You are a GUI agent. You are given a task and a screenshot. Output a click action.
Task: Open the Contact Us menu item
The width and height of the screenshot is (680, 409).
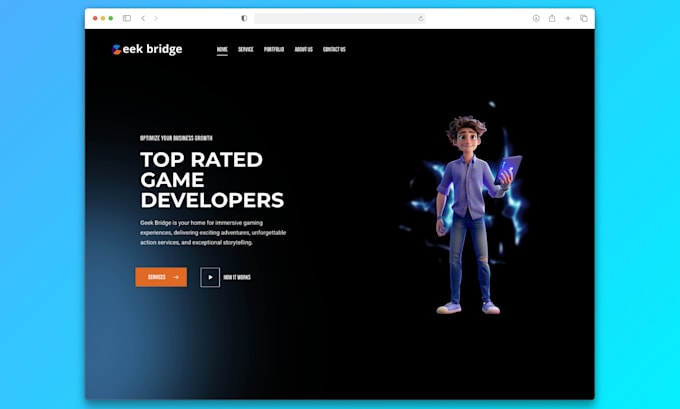tap(334, 49)
